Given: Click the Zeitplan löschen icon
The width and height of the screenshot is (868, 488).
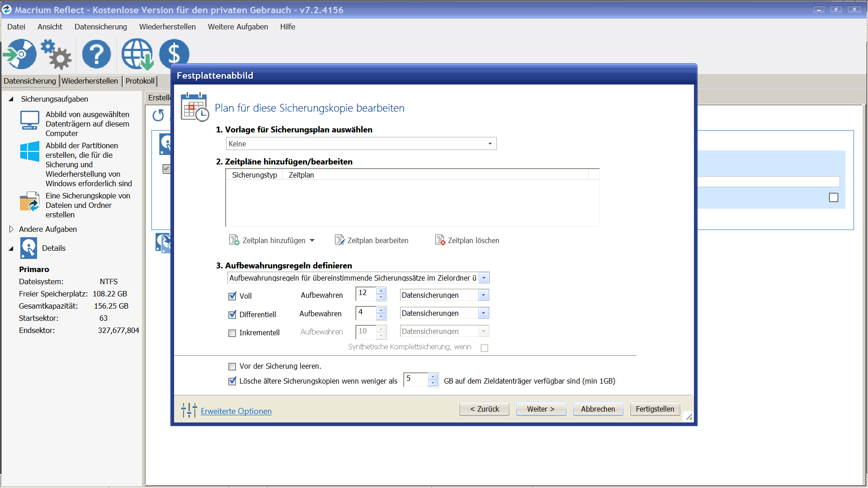Looking at the screenshot, I should click(x=440, y=240).
